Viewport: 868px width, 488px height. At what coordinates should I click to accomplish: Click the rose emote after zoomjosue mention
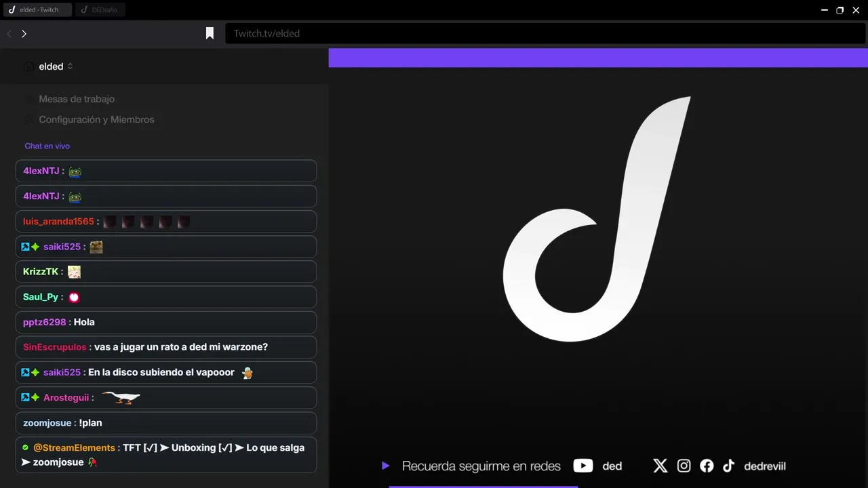tap(92, 462)
